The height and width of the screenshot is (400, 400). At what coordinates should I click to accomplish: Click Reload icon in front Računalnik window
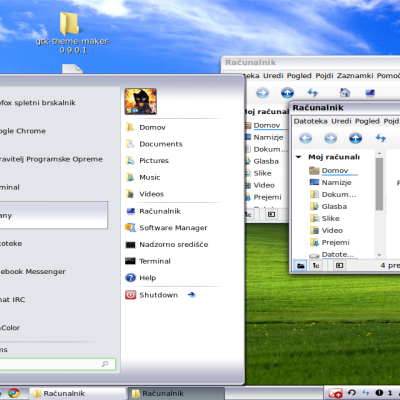[x=381, y=138]
